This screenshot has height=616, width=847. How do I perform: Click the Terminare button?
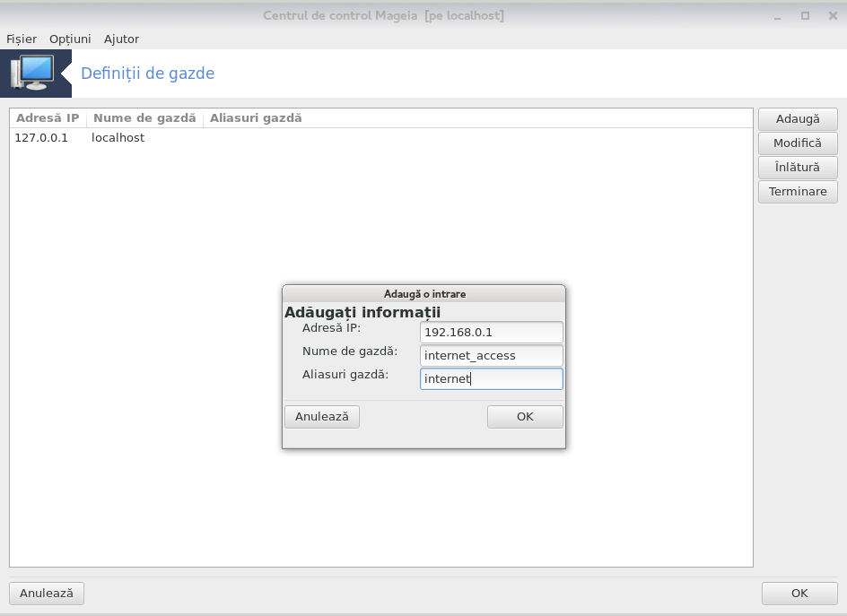[x=798, y=192]
